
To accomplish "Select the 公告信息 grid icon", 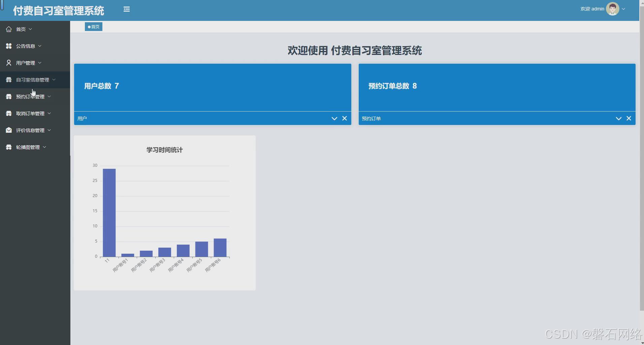I will click(9, 46).
